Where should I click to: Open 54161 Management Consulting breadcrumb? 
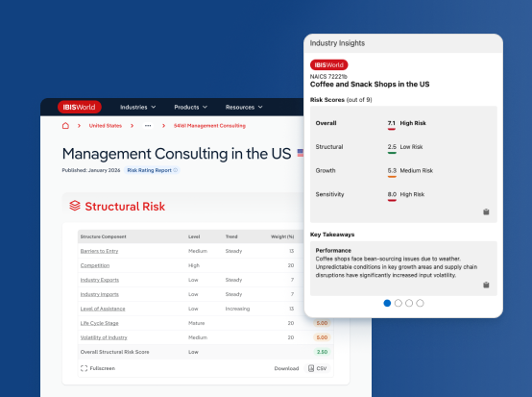(209, 126)
